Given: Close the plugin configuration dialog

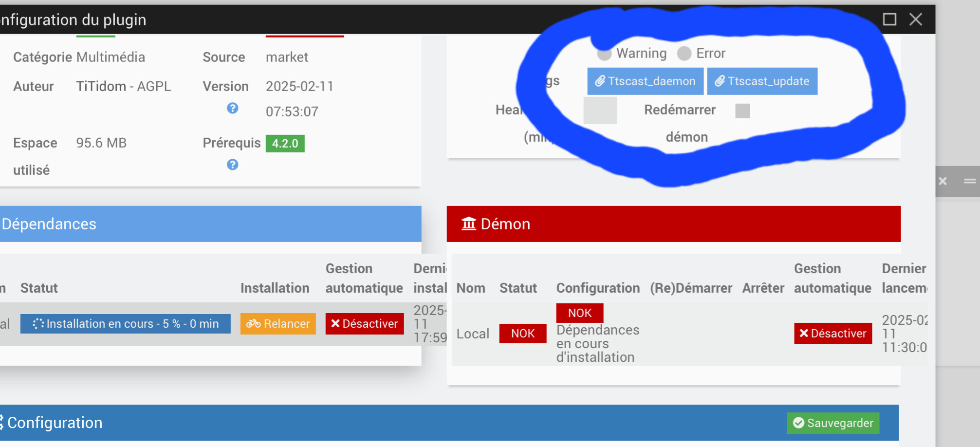Looking at the screenshot, I should point(916,19).
